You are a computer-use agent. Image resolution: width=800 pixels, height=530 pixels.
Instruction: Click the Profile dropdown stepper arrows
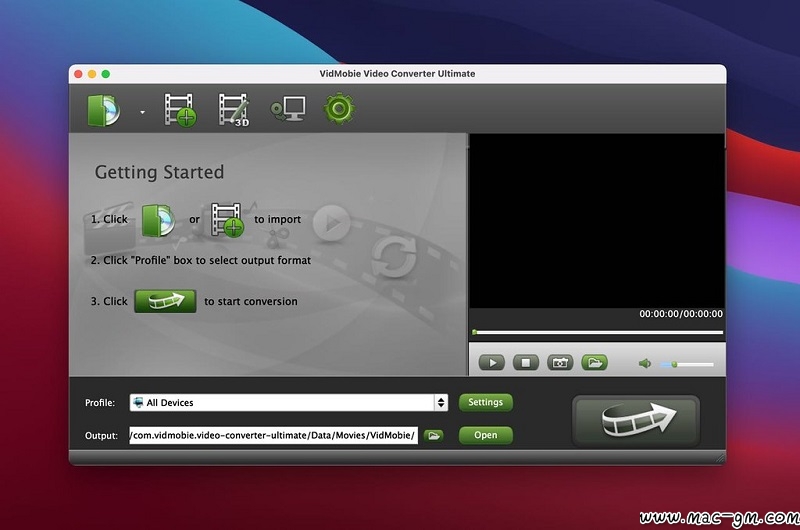click(441, 402)
